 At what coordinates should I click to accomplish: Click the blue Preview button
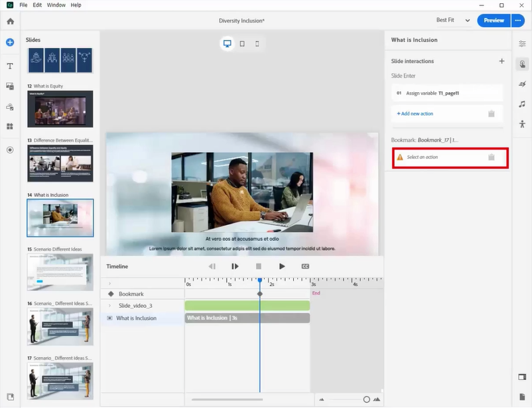point(494,21)
